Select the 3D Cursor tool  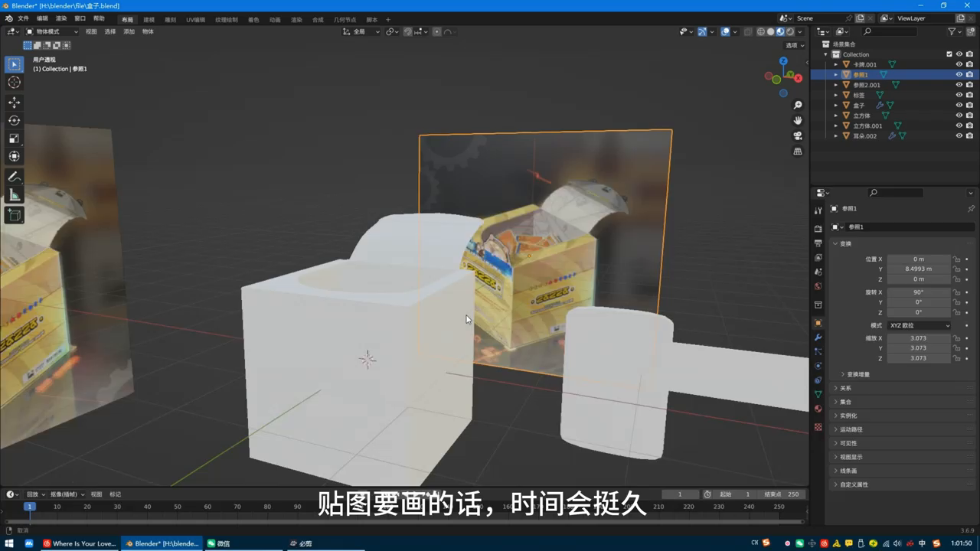[14, 83]
